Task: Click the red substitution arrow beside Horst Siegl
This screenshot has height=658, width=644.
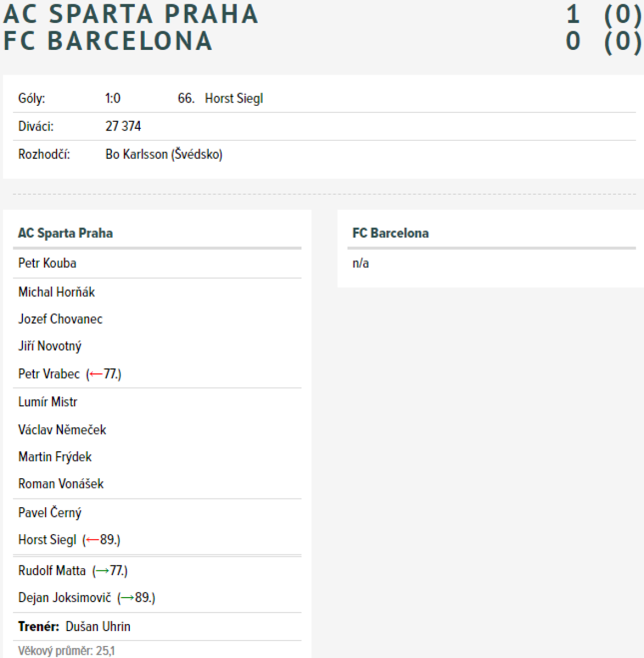Action: pyautogui.click(x=93, y=540)
